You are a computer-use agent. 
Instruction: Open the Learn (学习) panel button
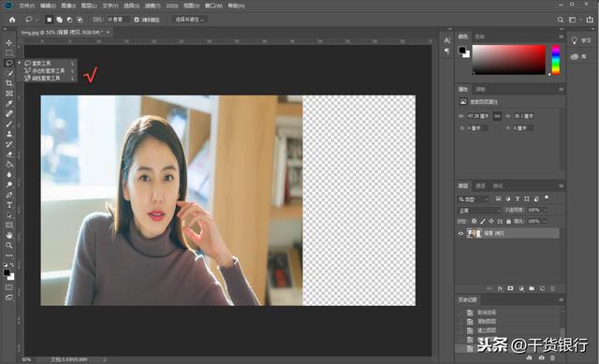(581, 40)
